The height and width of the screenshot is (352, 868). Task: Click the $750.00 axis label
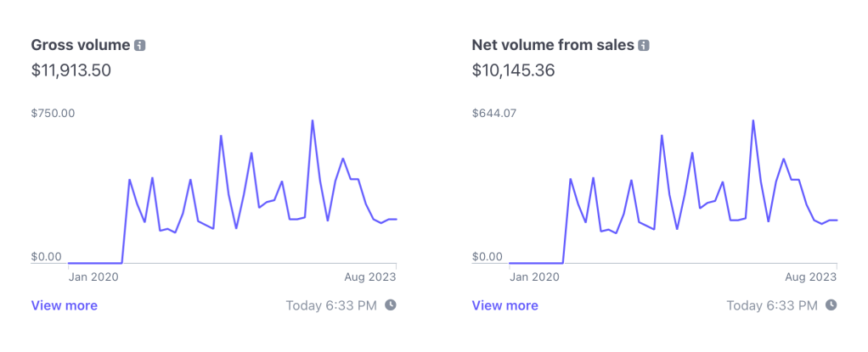[x=53, y=113]
